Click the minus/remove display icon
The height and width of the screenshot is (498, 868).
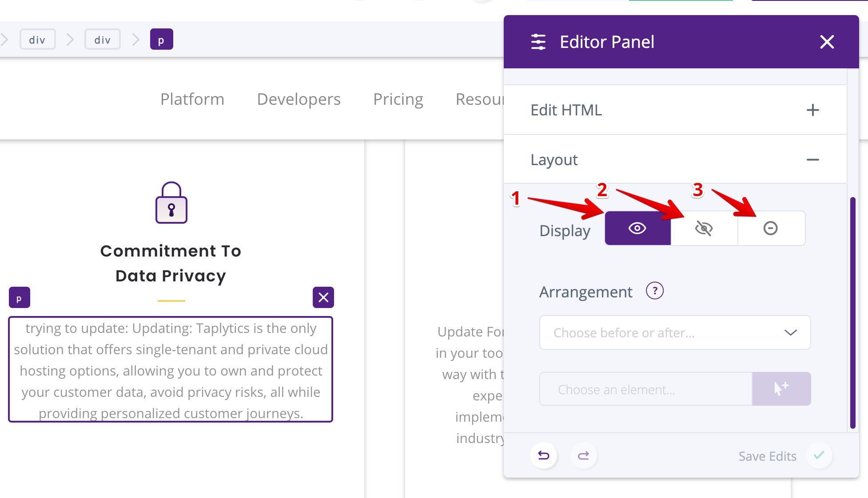(x=771, y=228)
